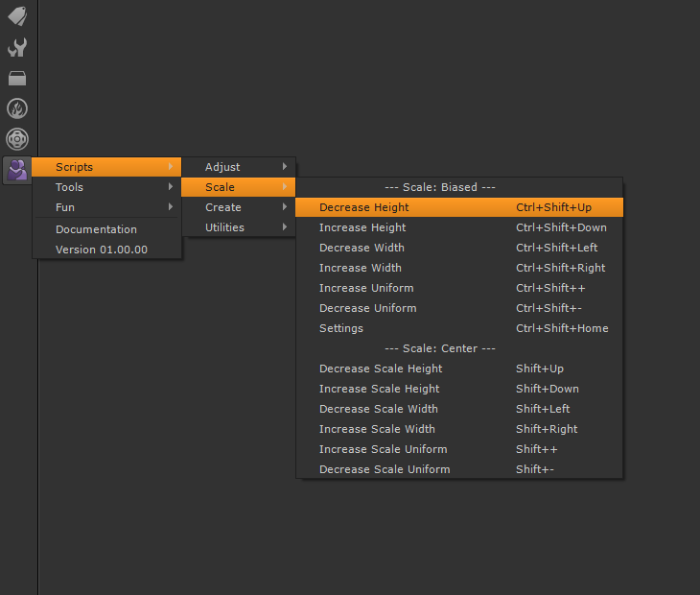Select Increase Uniform in Scale menu
The image size is (700, 595).
click(x=459, y=287)
